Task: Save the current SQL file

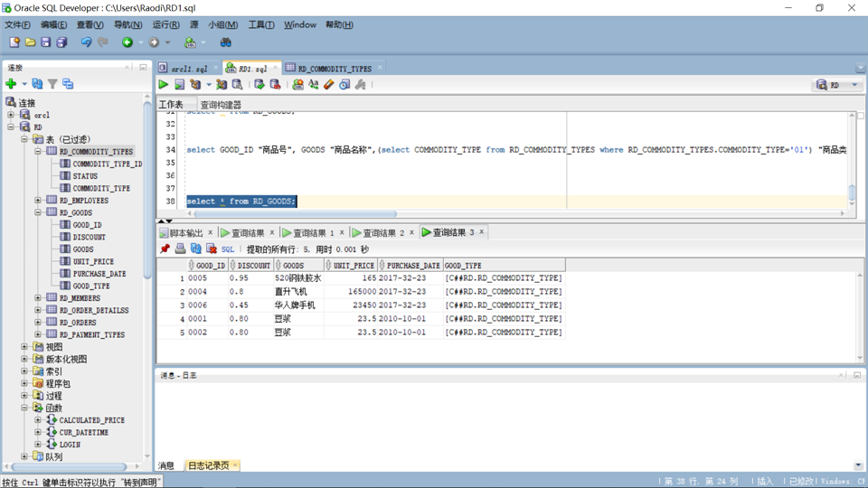Action: pos(45,42)
